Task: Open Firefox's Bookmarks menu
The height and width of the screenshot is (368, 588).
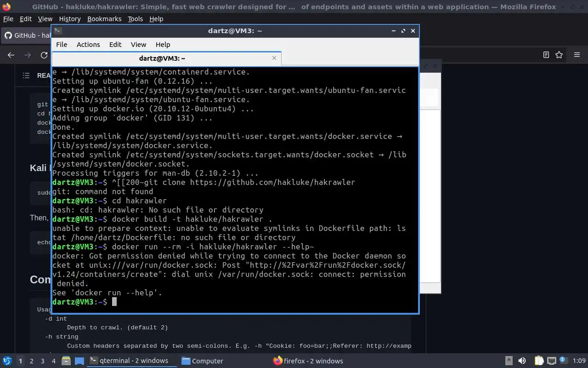Action: (104, 19)
